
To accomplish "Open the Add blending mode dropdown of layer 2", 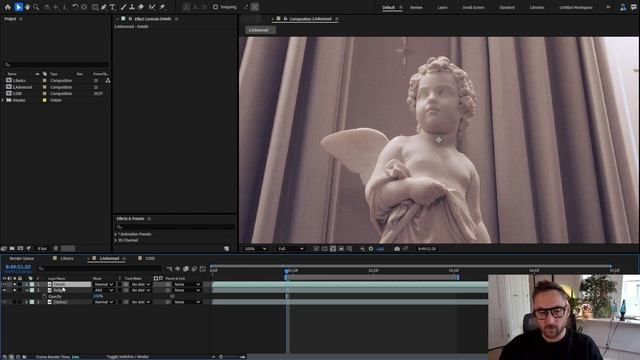I will point(104,290).
